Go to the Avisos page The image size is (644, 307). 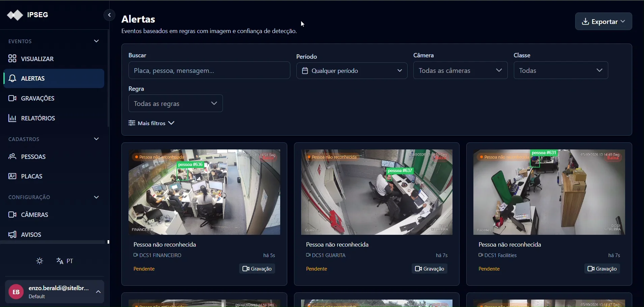(54, 235)
